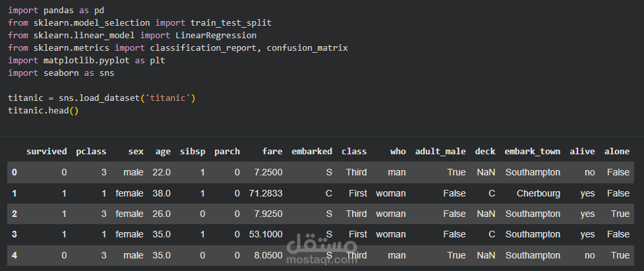This screenshot has width=644, height=271.
Task: Select the 'alone' column header
Action: pos(617,152)
